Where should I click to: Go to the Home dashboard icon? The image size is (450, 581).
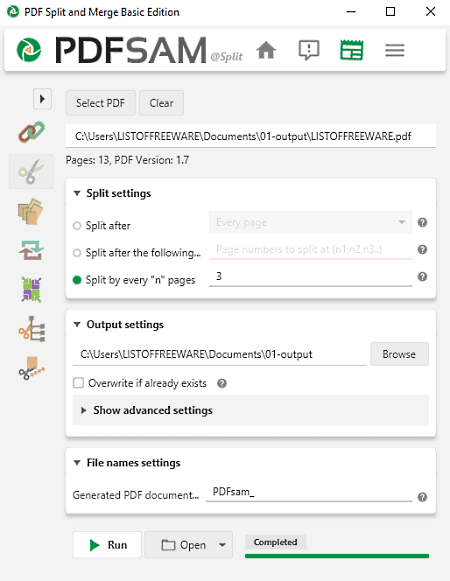(266, 50)
